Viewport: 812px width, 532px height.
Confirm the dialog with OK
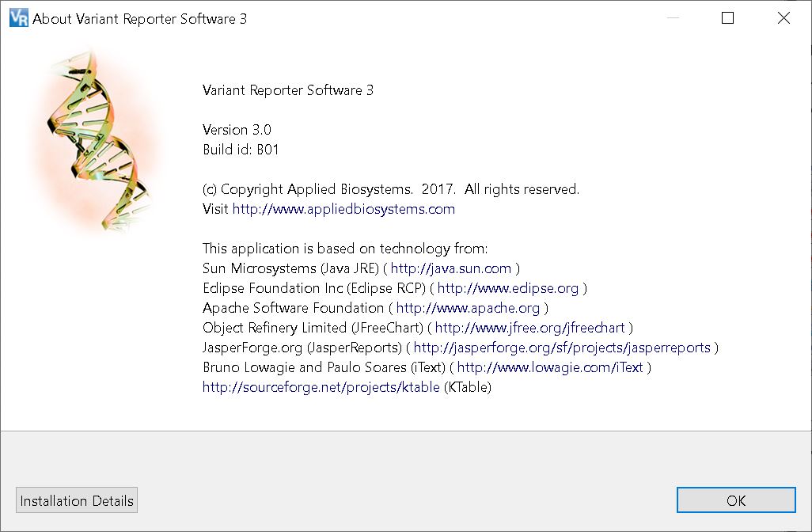(736, 500)
